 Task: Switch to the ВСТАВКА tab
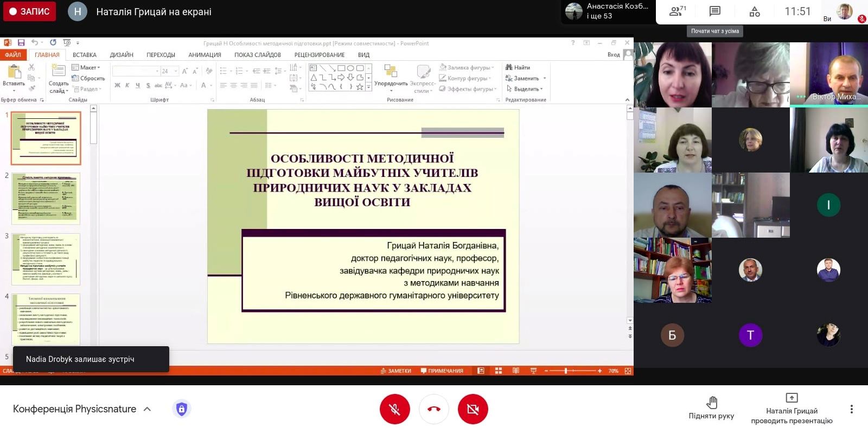click(x=85, y=55)
